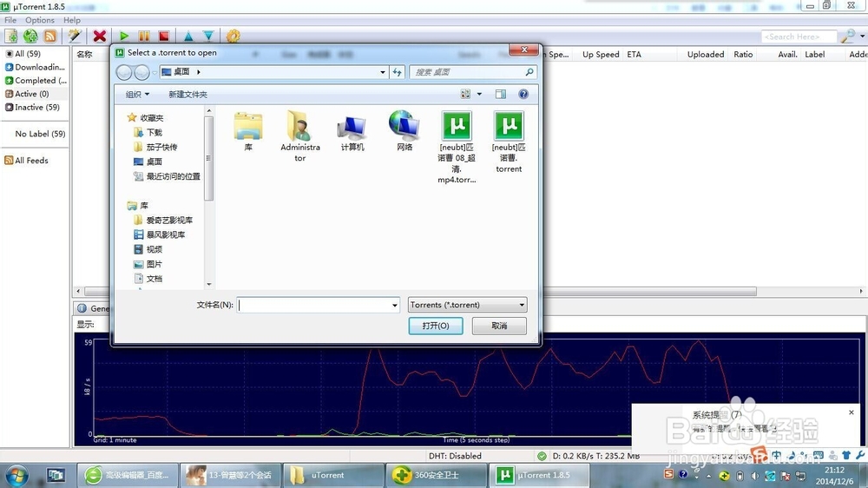Click the uTorrent Search Here box
Screen dimensions: 868x488
point(799,36)
